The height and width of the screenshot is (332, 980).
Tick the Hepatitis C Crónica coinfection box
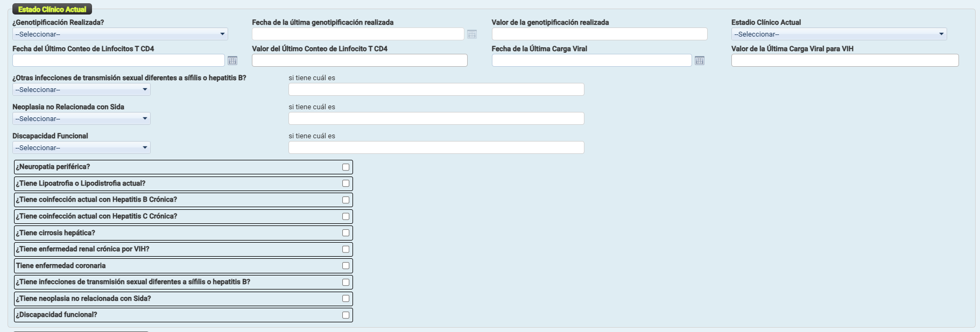coord(346,216)
